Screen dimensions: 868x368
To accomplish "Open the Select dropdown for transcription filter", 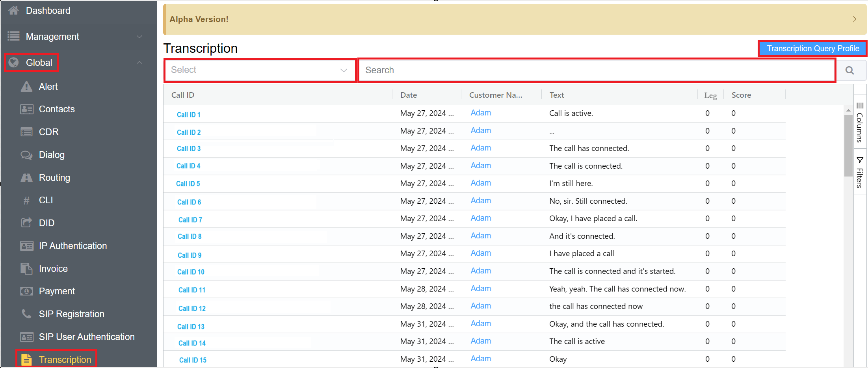I will (x=260, y=70).
